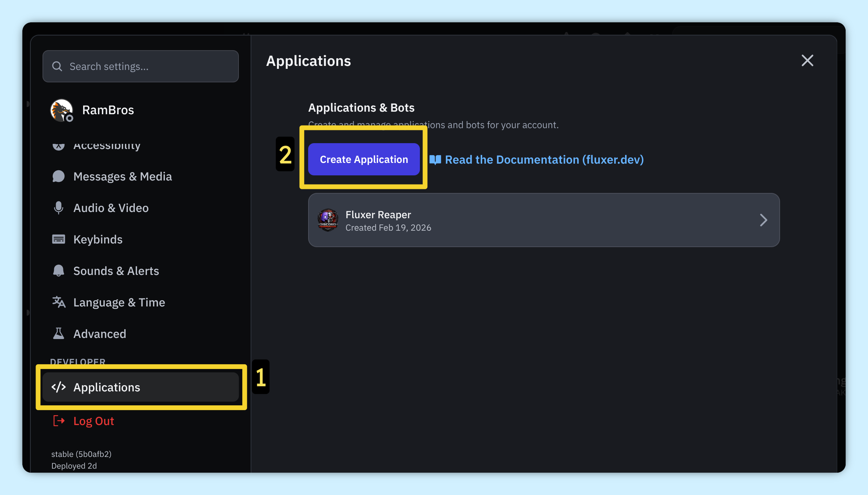This screenshot has width=868, height=495.
Task: Select the Applications developer tab
Action: point(141,387)
